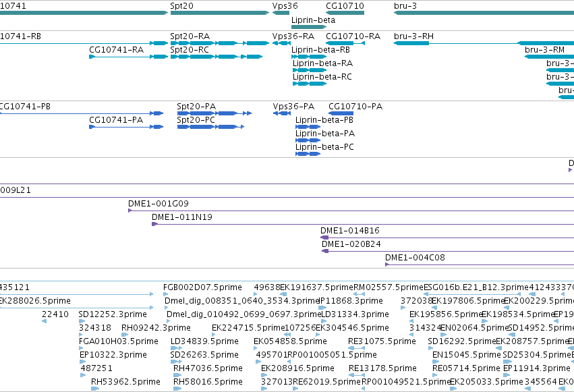Click transcript CG10741-RB label
The height and width of the screenshot is (392, 574).
[20, 36]
